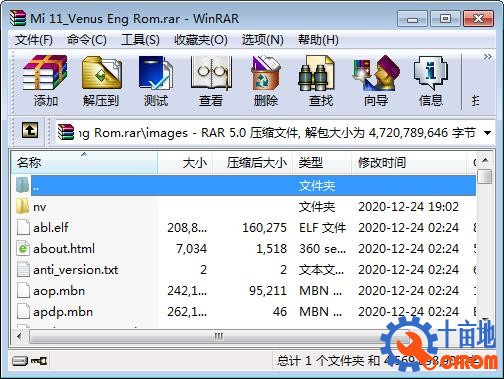This screenshot has width=504, height=379.
Task: Sort by the 名称 column header
Action: point(84,163)
